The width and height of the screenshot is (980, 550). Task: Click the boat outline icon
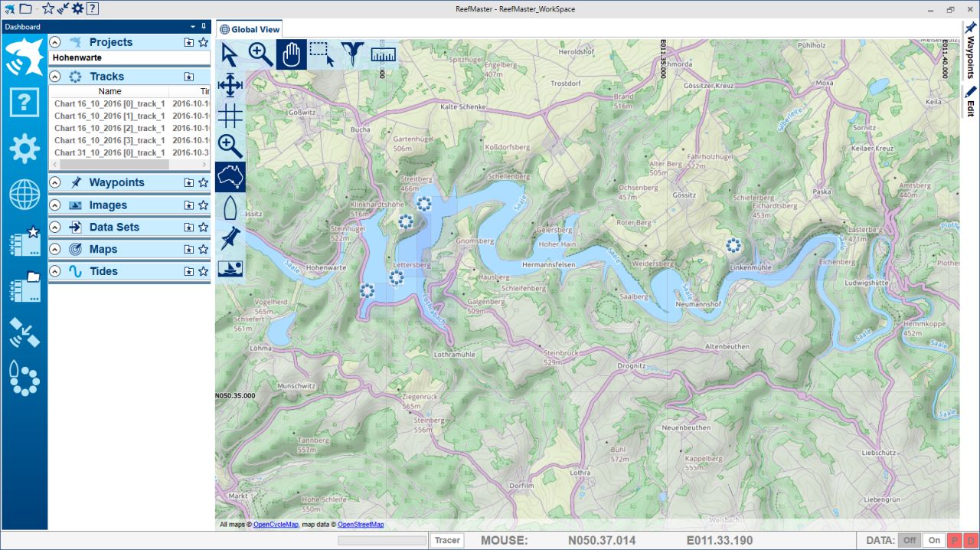230,208
